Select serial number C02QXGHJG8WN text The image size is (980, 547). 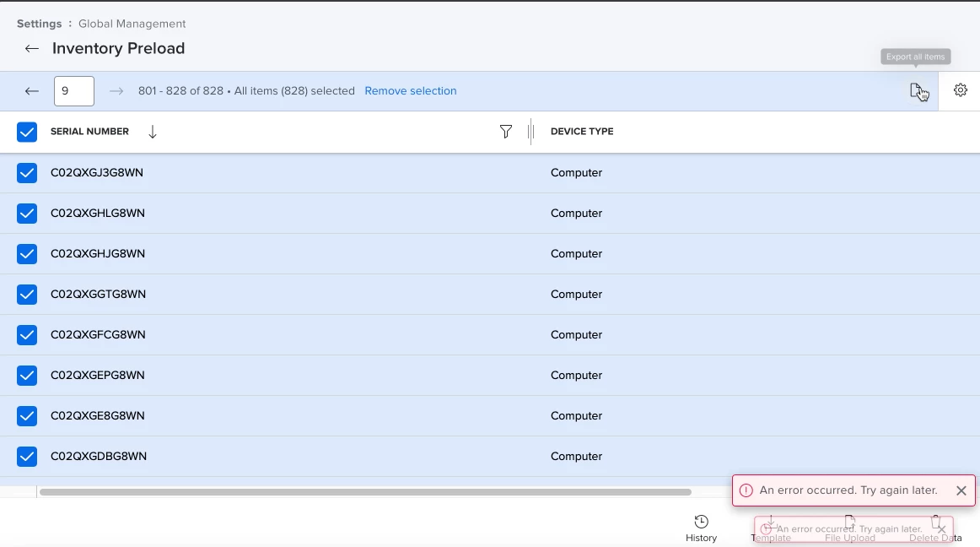pyautogui.click(x=98, y=254)
